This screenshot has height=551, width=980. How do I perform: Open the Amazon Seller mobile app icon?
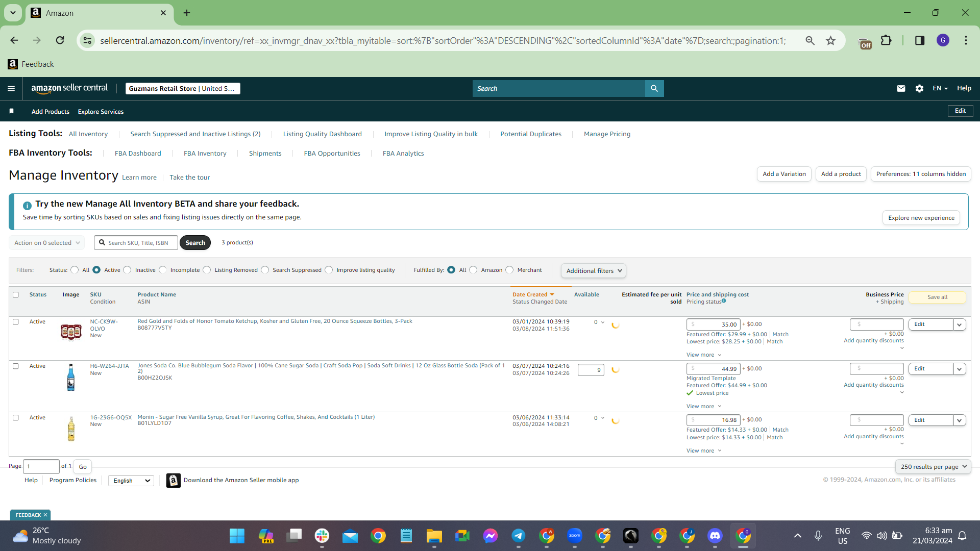174,481
